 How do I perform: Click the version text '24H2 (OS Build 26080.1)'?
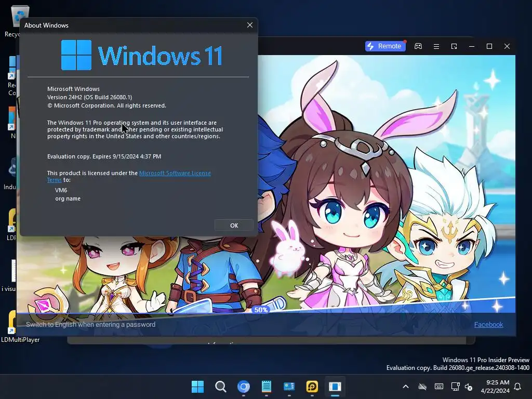[x=100, y=97]
